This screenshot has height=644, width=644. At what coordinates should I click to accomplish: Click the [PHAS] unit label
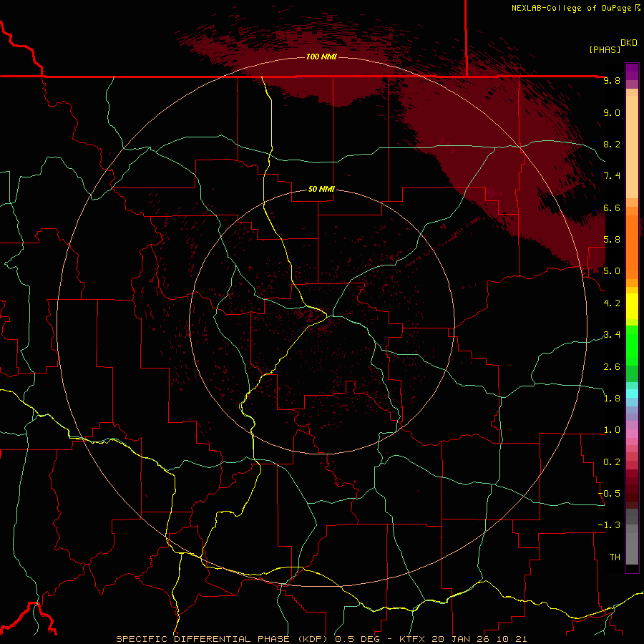pyautogui.click(x=605, y=49)
